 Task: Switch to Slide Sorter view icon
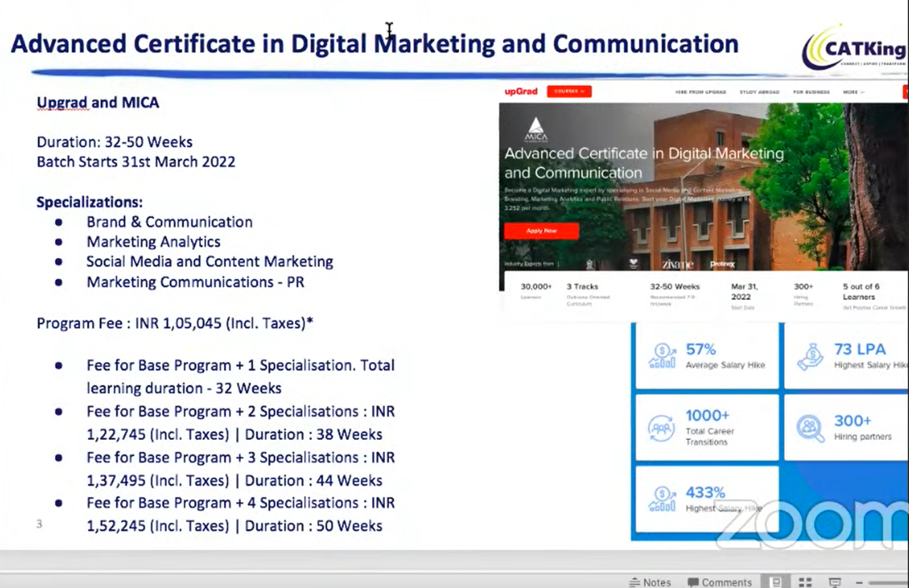coord(805,582)
